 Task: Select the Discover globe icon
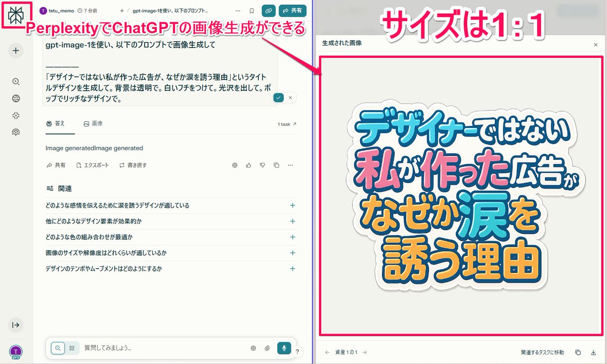pos(16,99)
